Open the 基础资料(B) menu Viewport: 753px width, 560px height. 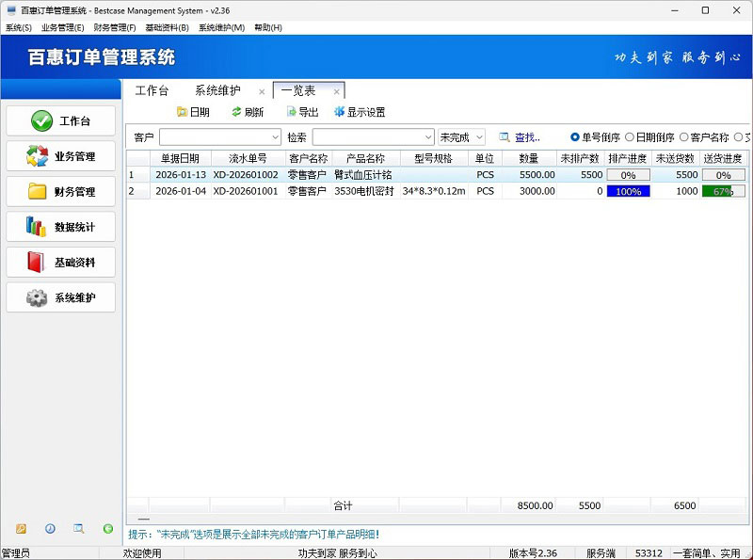(168, 27)
